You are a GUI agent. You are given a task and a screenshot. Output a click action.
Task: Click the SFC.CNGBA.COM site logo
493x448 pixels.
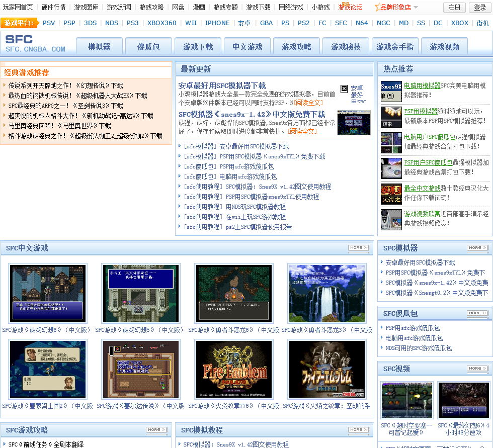tap(35, 43)
